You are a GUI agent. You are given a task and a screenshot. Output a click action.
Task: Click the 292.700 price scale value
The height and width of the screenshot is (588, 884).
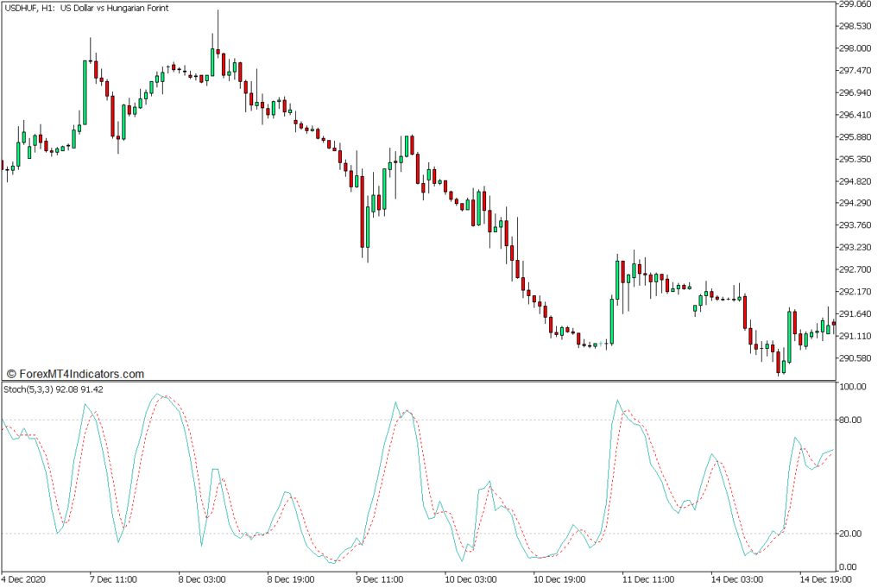[x=856, y=269]
